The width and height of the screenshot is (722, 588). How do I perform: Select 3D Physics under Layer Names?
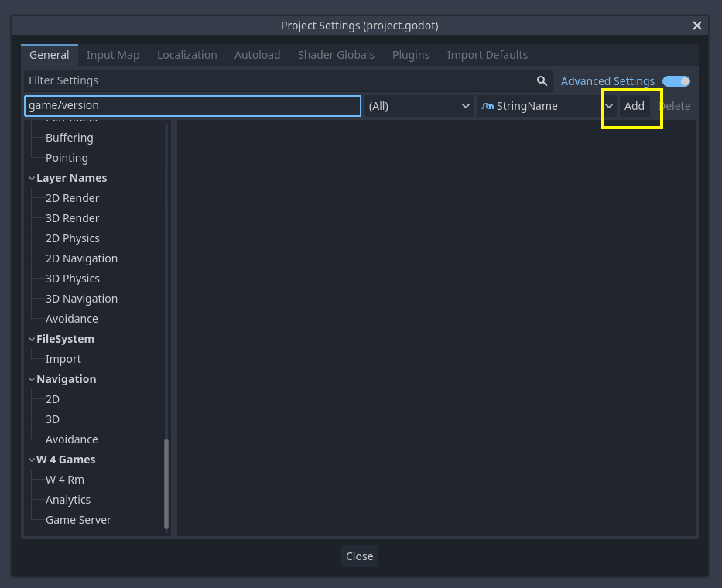pos(70,279)
